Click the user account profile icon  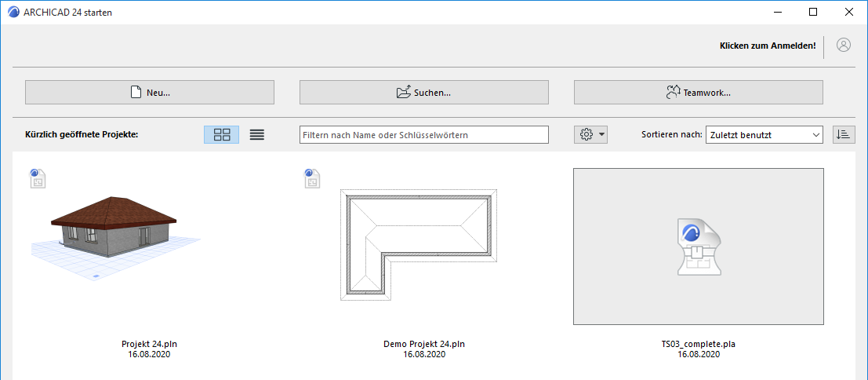pyautogui.click(x=843, y=46)
